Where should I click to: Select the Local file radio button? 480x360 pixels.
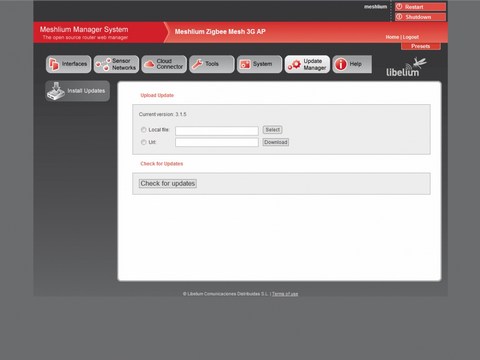(x=143, y=130)
